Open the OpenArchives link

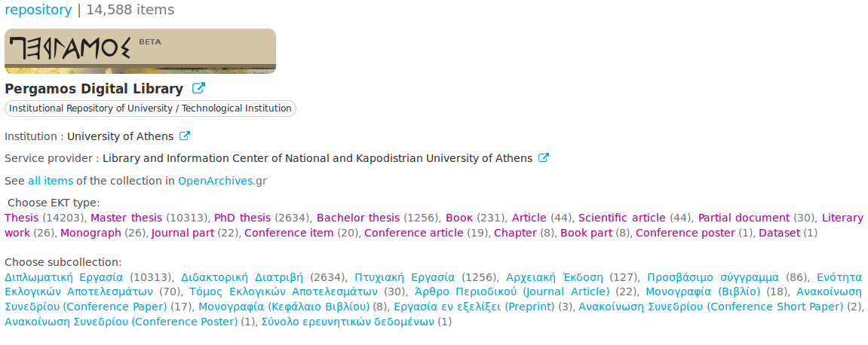[x=216, y=181]
